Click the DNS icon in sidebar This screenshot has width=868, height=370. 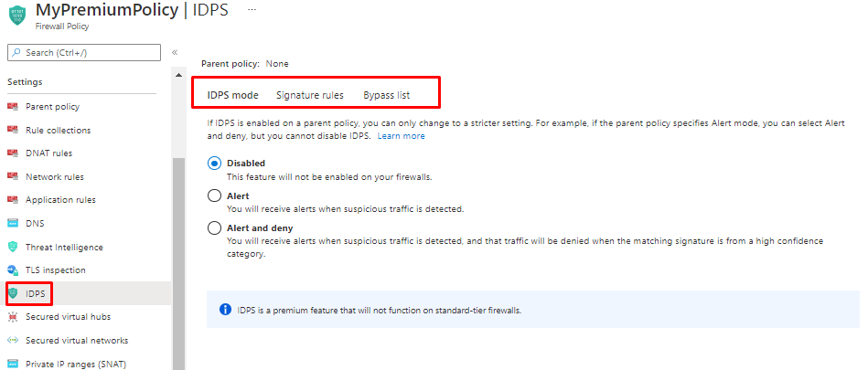pyautogui.click(x=13, y=223)
